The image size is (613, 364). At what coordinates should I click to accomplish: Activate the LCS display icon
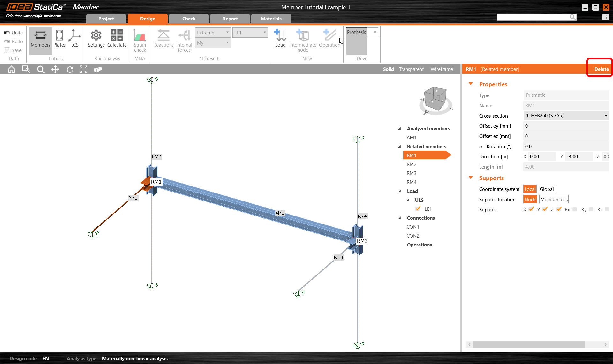pos(75,38)
